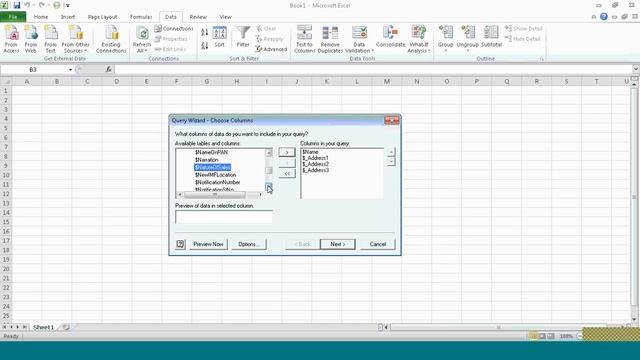Image resolution: width=640 pixels, height=360 pixels.
Task: Click Next in Query Wizard
Action: (338, 244)
